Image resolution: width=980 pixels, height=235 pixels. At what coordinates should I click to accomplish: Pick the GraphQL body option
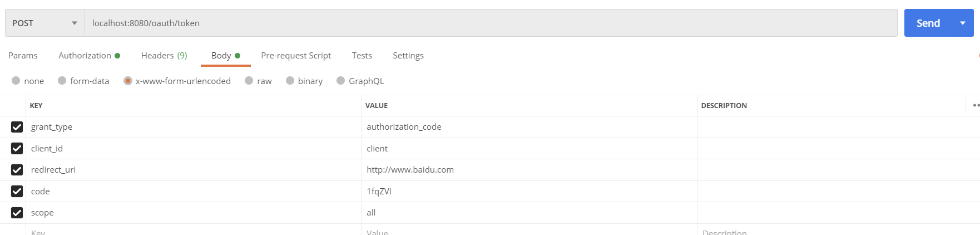pos(341,81)
